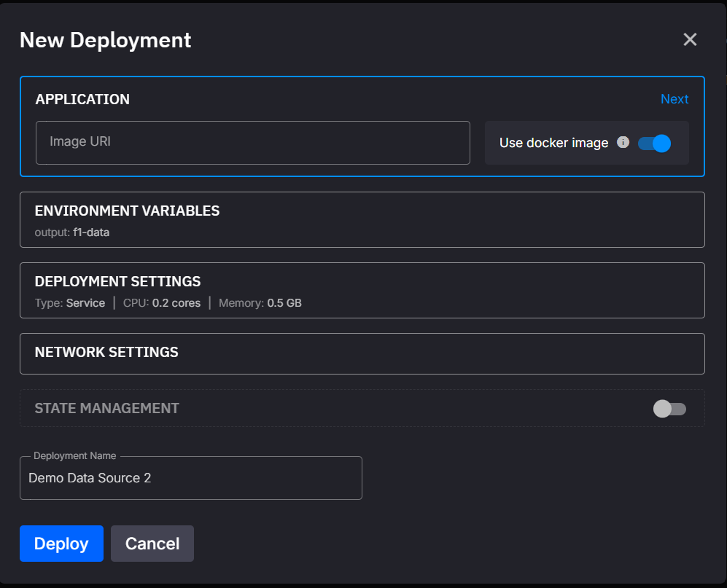Focus the Image URI input field
The width and height of the screenshot is (727, 588).
[x=252, y=143]
